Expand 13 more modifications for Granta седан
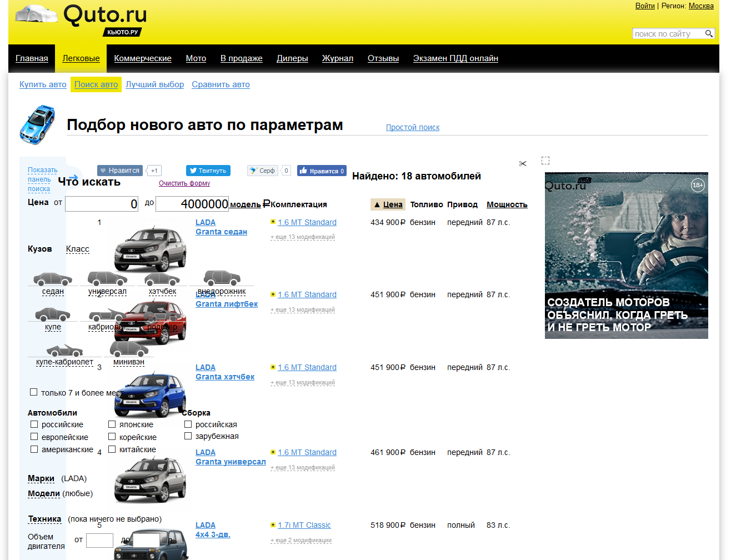This screenshot has height=560, width=731. (303, 237)
